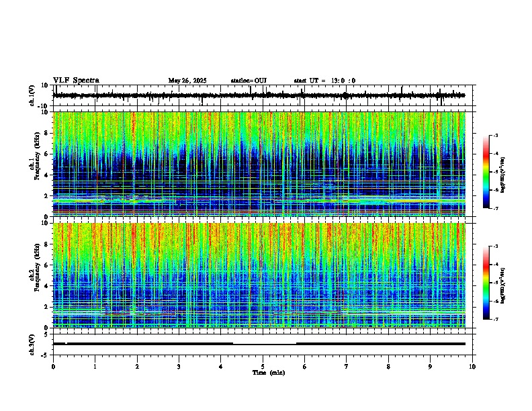Viewport: 532px width, 411px height.
Task: Click the ch.1 spectrogram color scale bar
Action: [486, 172]
